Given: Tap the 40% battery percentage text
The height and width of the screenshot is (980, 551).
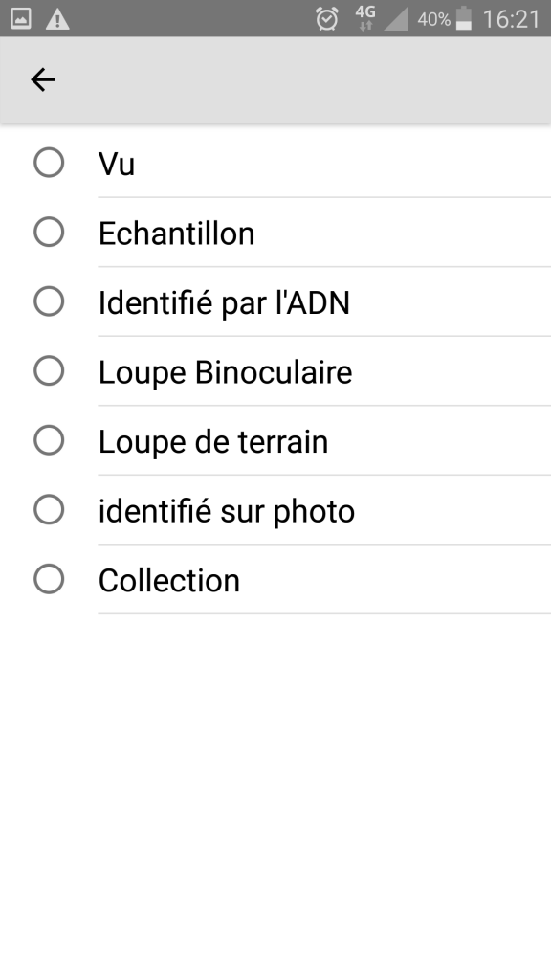Looking at the screenshot, I should pyautogui.click(x=433, y=19).
